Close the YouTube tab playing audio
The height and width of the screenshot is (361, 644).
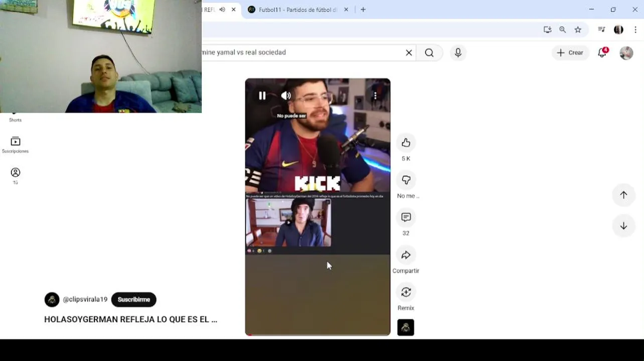233,10
